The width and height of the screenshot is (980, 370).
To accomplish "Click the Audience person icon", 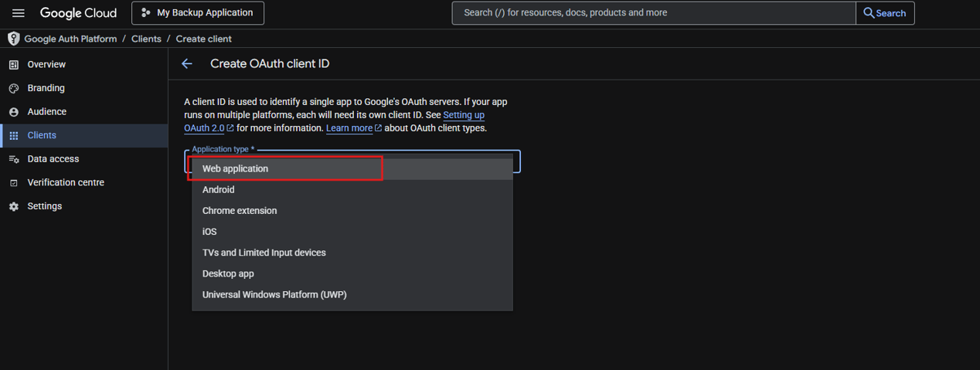I will (13, 112).
